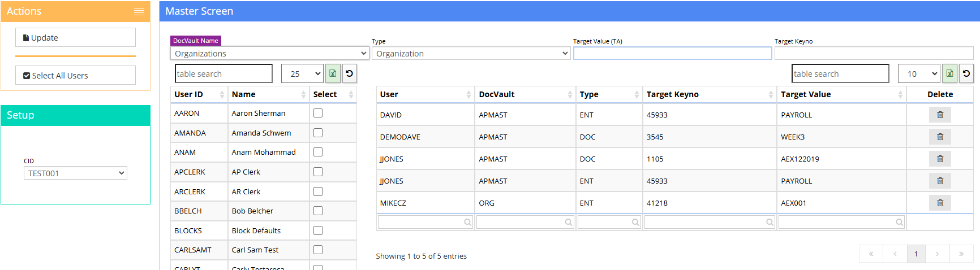Focus the Target Value (TA) input field

672,53
